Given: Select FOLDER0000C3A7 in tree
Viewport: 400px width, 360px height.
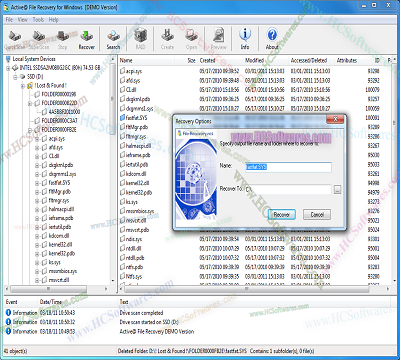Looking at the screenshot, I should [x=59, y=120].
